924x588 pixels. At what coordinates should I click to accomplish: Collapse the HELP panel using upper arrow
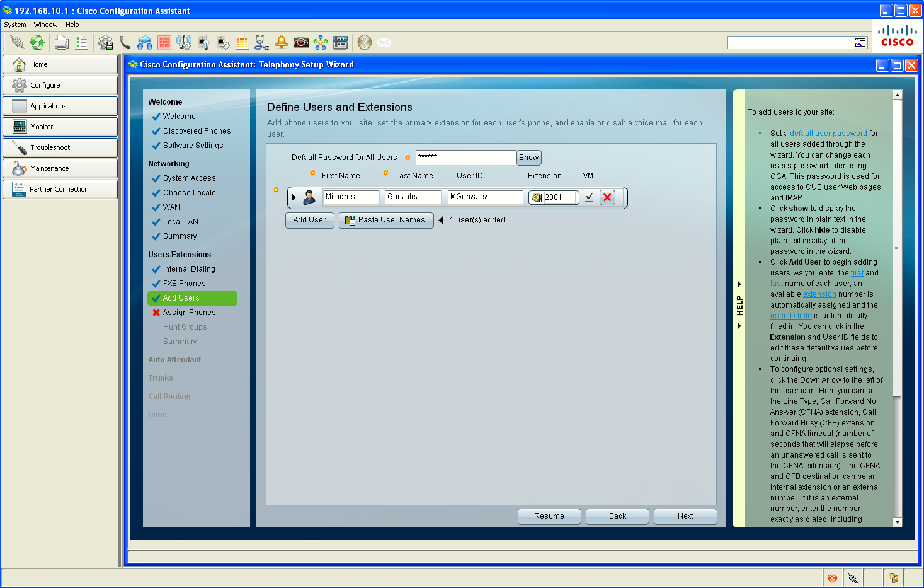tap(739, 284)
